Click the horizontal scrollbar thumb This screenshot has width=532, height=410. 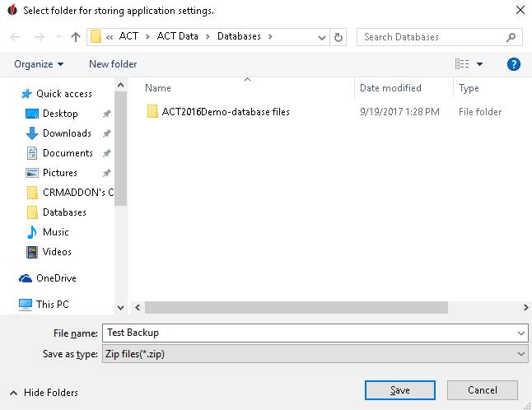(x=296, y=308)
